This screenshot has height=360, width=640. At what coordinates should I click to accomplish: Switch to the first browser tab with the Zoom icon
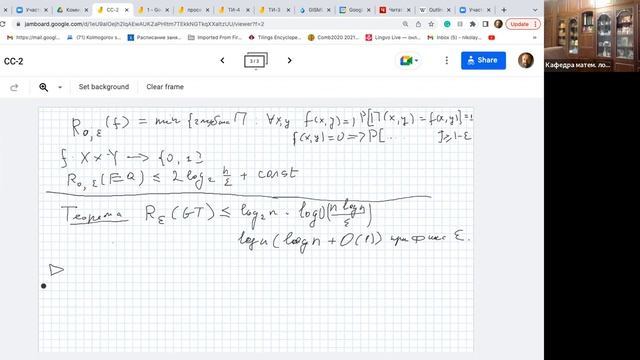(x=31, y=10)
